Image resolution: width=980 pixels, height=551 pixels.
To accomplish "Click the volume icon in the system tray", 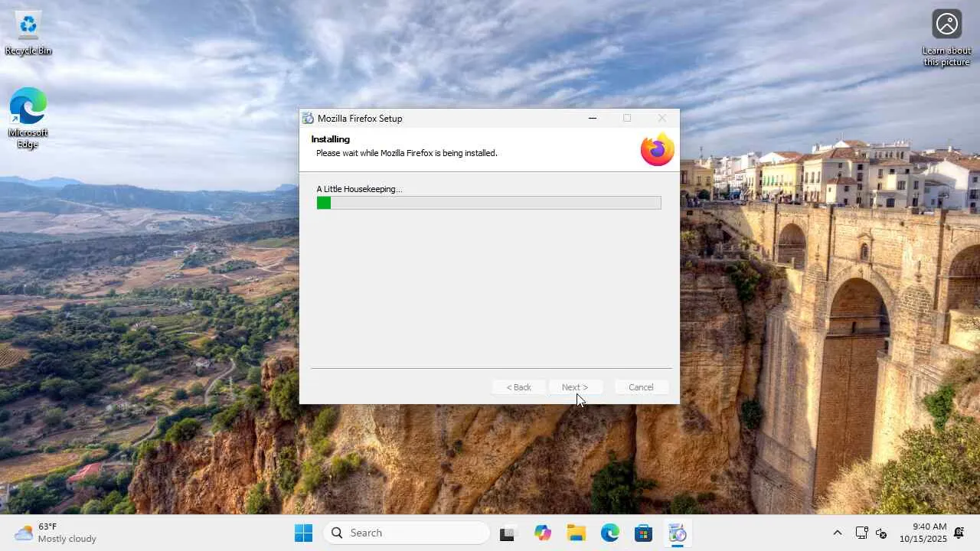I will [x=881, y=533].
